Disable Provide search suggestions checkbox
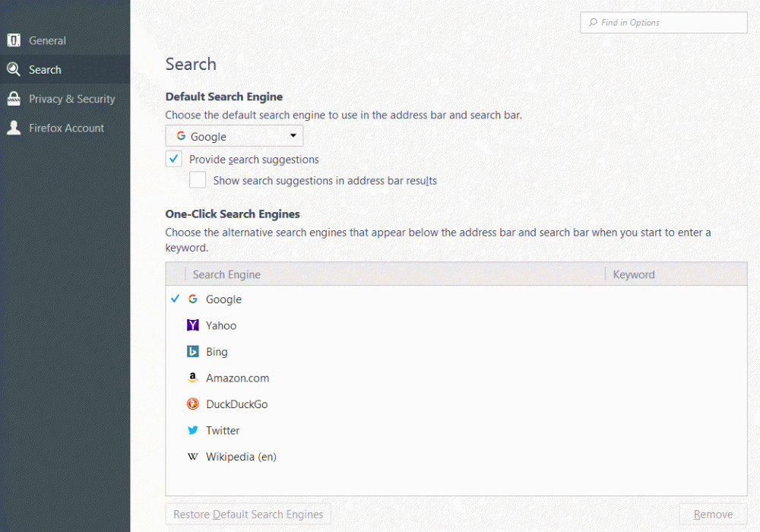The image size is (760, 532). click(174, 160)
